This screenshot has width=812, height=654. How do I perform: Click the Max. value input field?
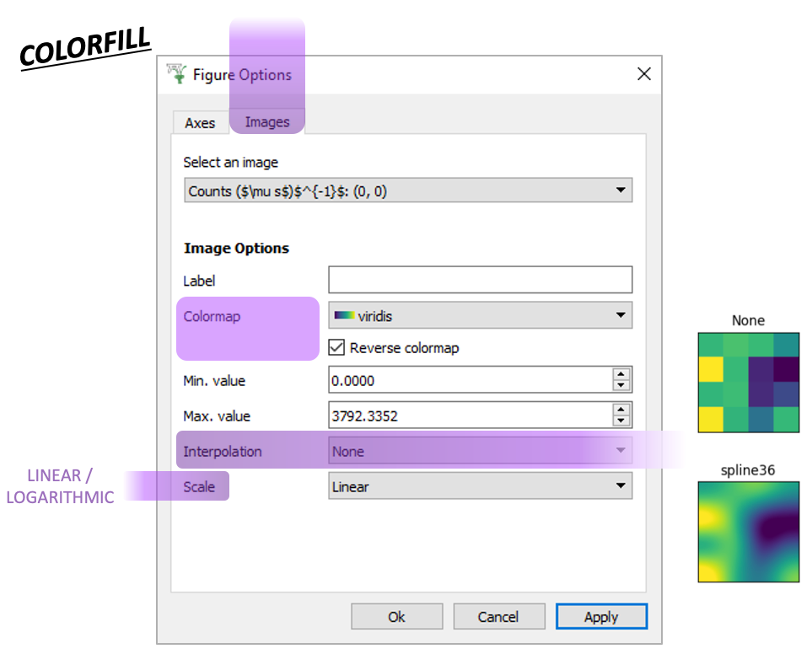point(470,415)
